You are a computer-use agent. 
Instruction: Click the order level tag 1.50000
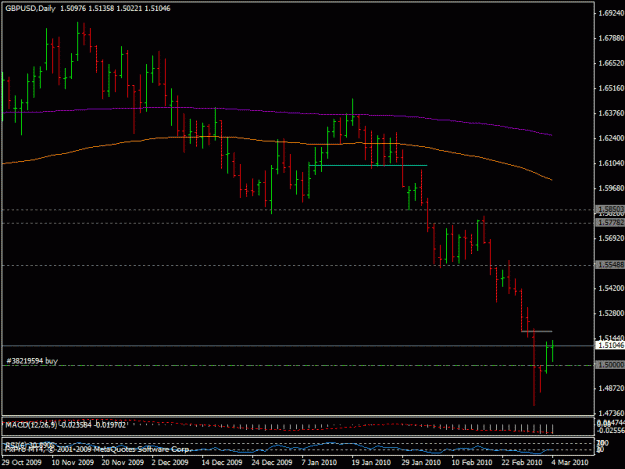pos(610,365)
